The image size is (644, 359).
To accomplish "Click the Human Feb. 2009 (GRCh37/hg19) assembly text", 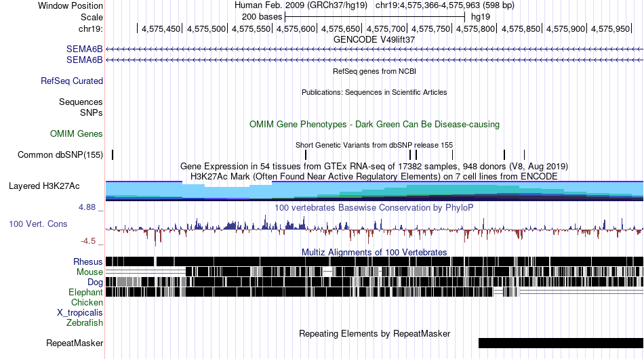I will pyautogui.click(x=300, y=5).
